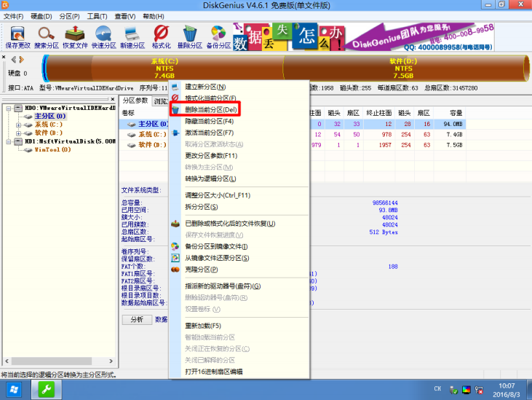This screenshot has height=400, width=532.
Task: Collapse the HD0 VMwareVirtualIDEHardDrive tree node
Action: click(9, 109)
